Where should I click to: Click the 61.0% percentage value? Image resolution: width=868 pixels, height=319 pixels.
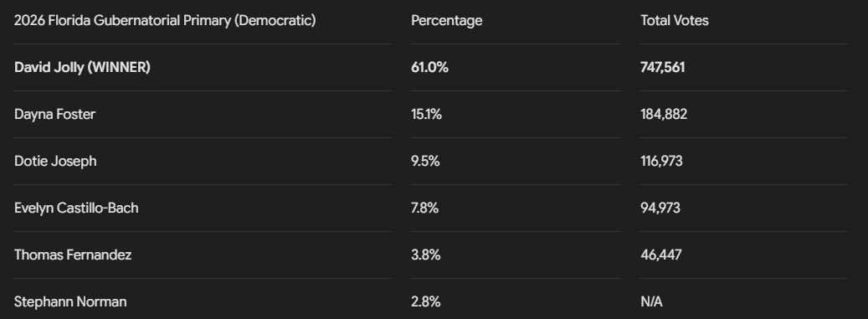point(429,68)
